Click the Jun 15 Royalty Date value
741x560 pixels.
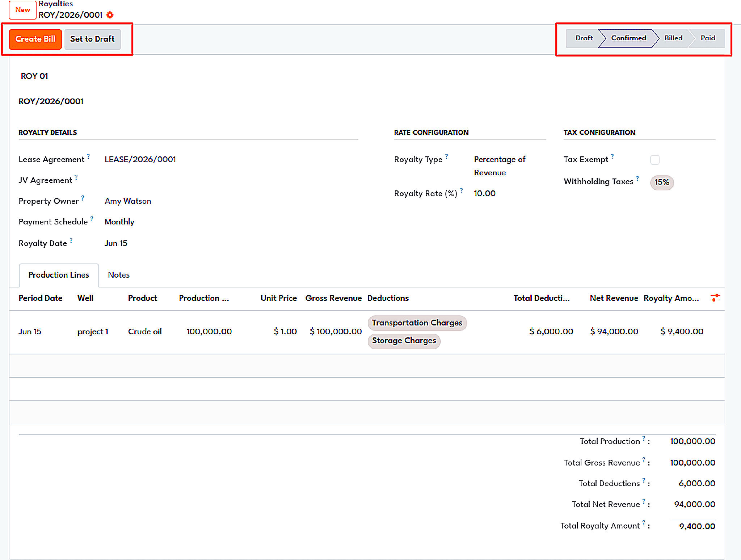click(x=116, y=244)
